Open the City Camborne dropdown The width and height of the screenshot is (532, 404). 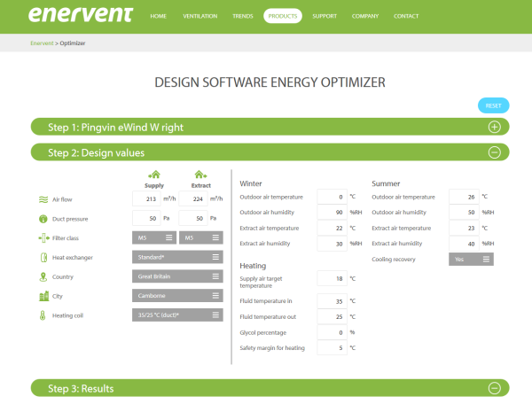click(x=177, y=296)
